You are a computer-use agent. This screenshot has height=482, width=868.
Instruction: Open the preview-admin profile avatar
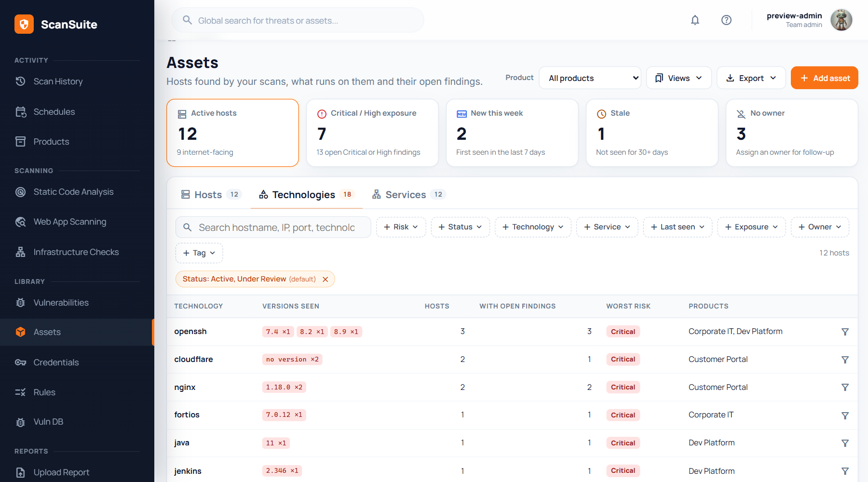click(841, 20)
